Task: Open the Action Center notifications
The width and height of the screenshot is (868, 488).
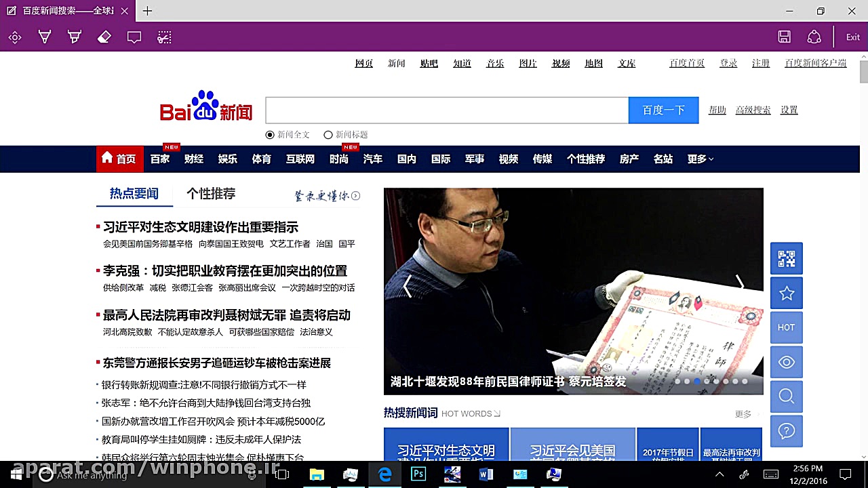Action: (x=845, y=474)
